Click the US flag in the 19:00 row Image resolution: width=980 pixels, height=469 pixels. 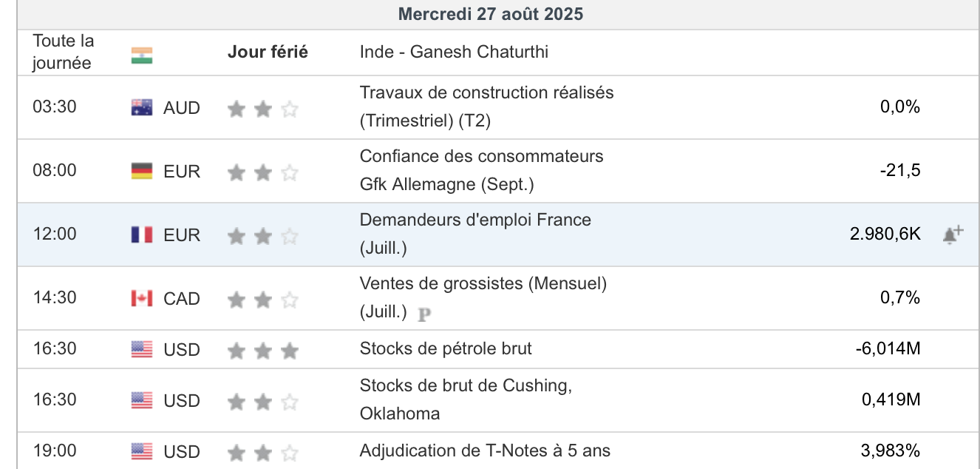click(142, 451)
